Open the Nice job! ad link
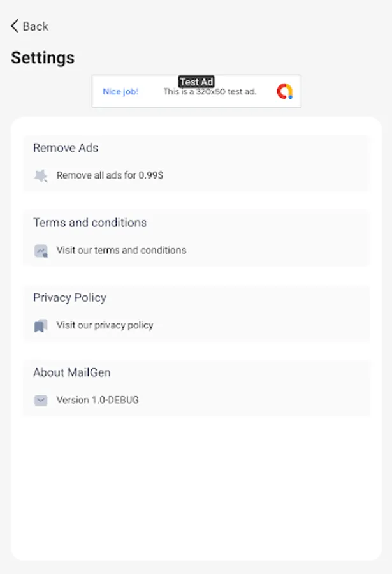 click(x=120, y=92)
